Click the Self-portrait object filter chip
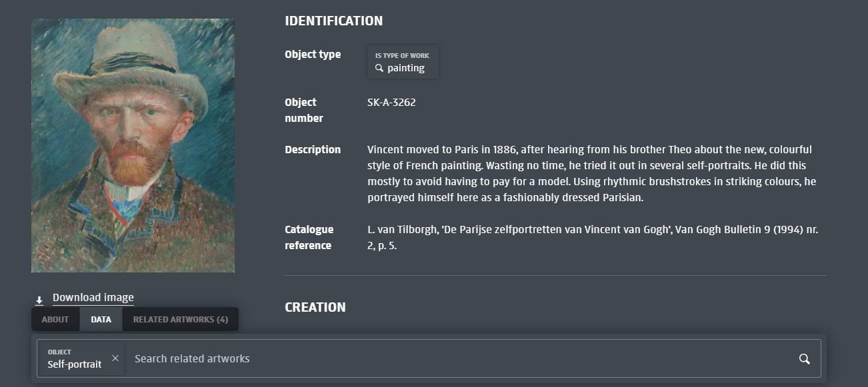The height and width of the screenshot is (387, 868). pyautogui.click(x=74, y=359)
